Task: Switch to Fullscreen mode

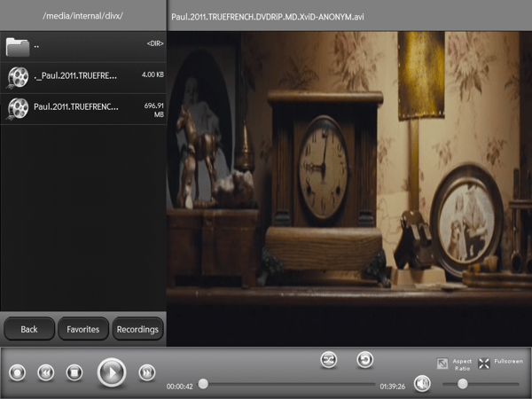Action: tap(484, 364)
